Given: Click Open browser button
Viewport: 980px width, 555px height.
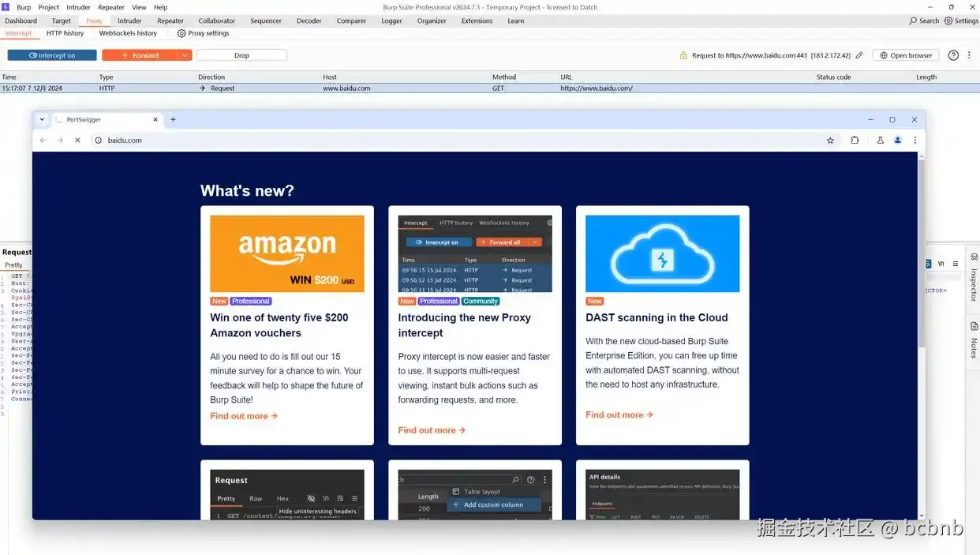Looking at the screenshot, I should [x=906, y=55].
